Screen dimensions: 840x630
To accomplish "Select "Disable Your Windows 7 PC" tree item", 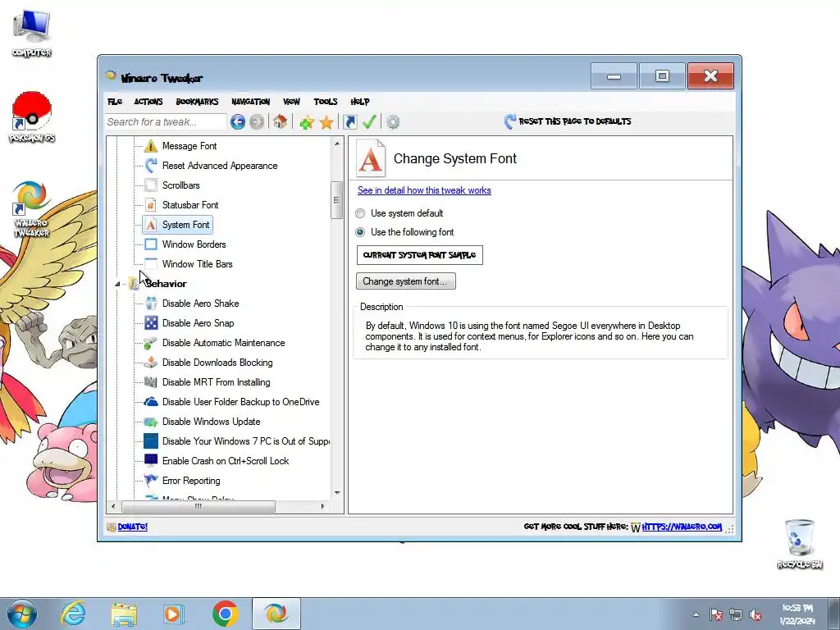I will (246, 441).
